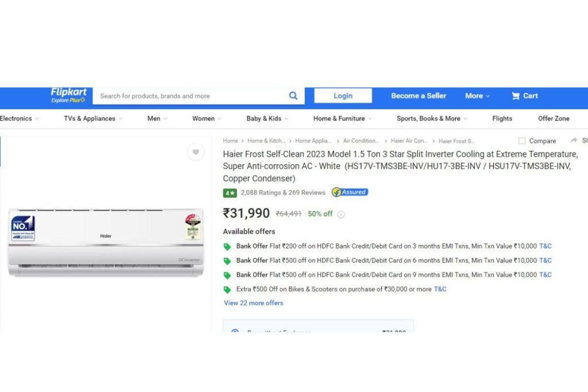Open the shopping Cart icon
Viewport: 588px width, 392px height.
click(x=516, y=96)
